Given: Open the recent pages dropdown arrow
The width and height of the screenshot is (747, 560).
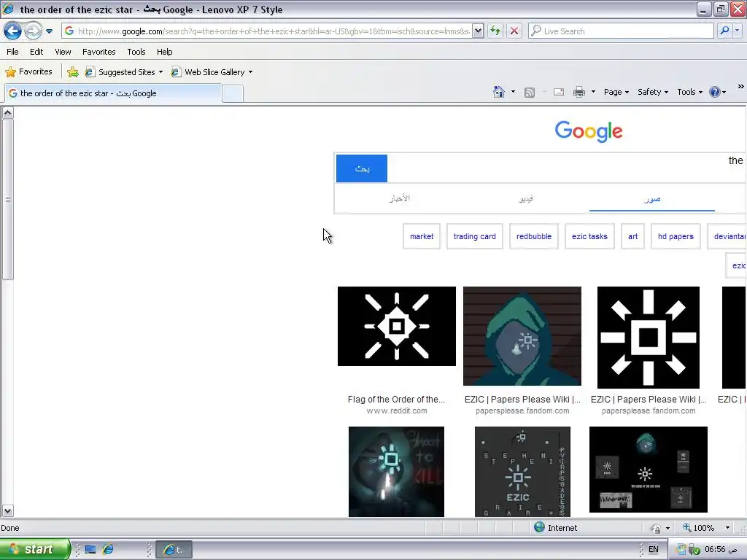Looking at the screenshot, I should (49, 31).
